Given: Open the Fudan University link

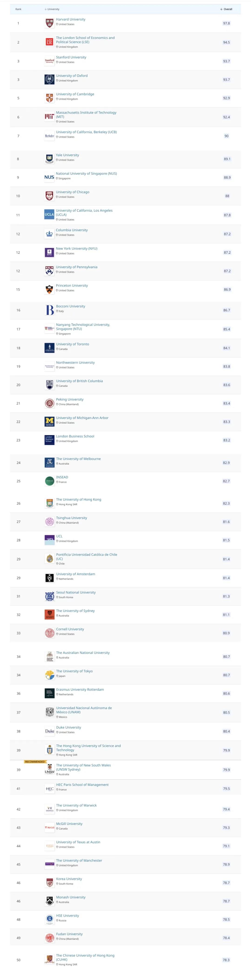Looking at the screenshot, I should 69,934.
